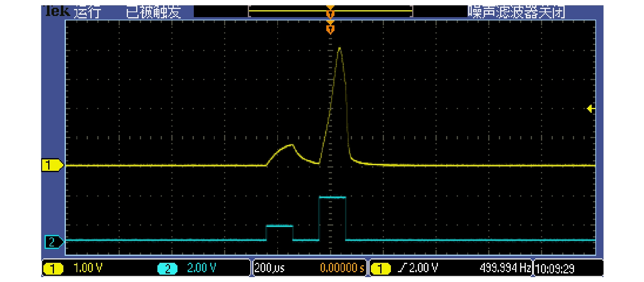Open the 2.00 V channel 2 scale readout
The image size is (644, 282).
pyautogui.click(x=201, y=268)
